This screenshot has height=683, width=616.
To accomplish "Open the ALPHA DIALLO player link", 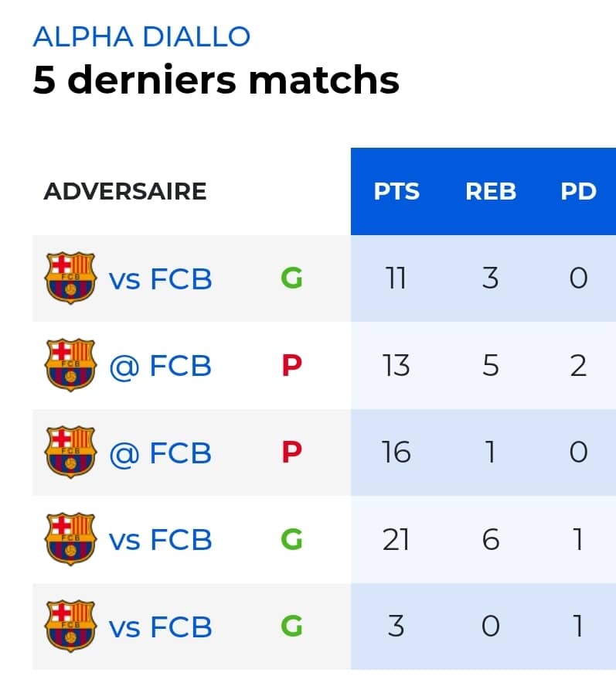I will (142, 36).
